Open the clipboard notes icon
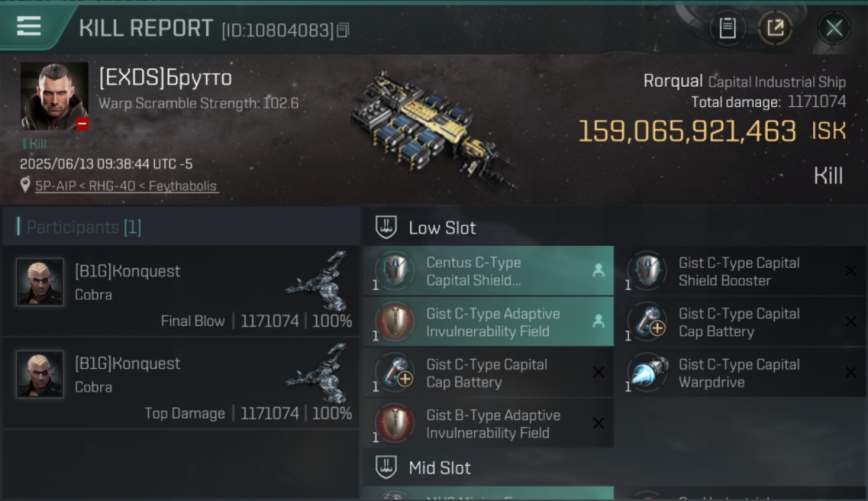Image resolution: width=868 pixels, height=501 pixels. coord(727,28)
